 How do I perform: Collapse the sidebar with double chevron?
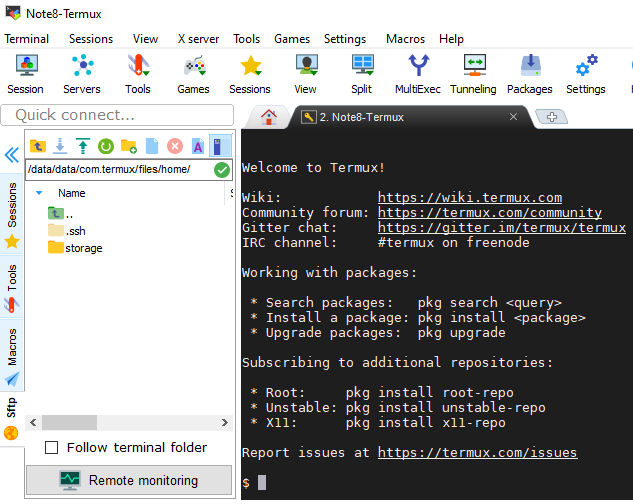(x=12, y=155)
